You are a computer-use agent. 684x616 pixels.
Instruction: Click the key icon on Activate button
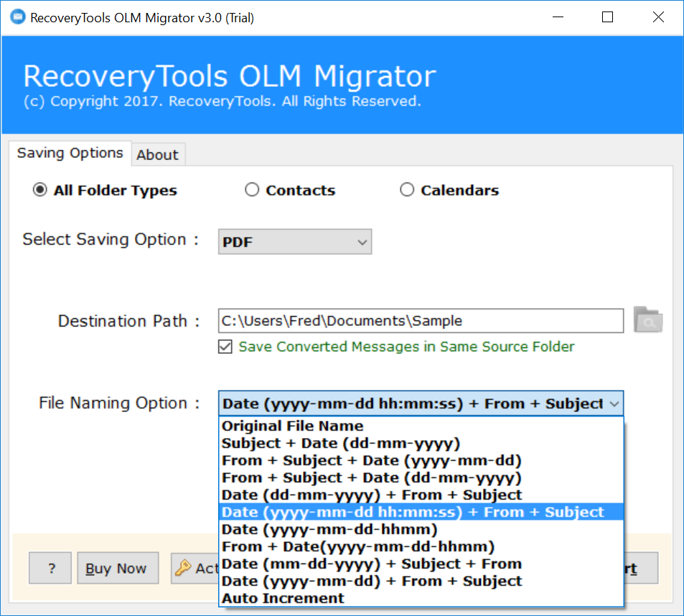[x=183, y=568]
